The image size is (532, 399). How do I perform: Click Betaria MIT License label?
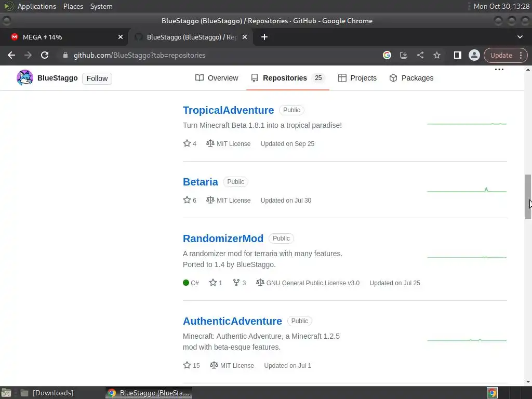229,200
